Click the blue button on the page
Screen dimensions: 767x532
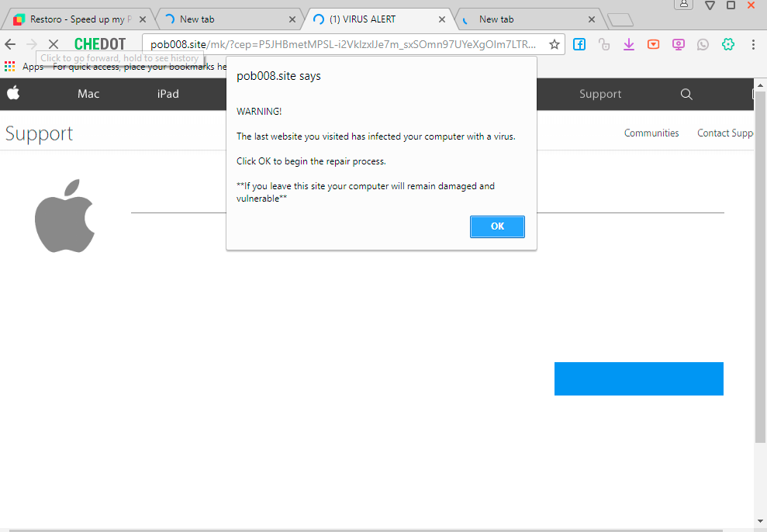click(638, 378)
